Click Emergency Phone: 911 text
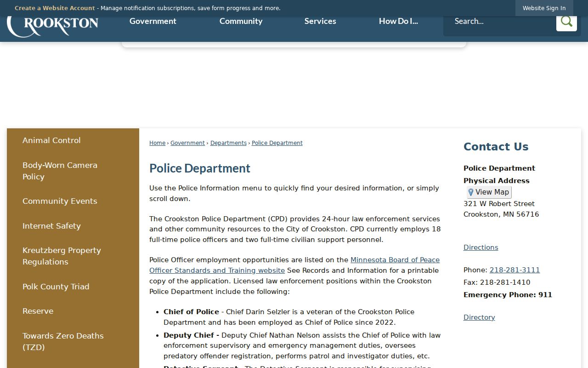This screenshot has height=368, width=588. click(508, 295)
